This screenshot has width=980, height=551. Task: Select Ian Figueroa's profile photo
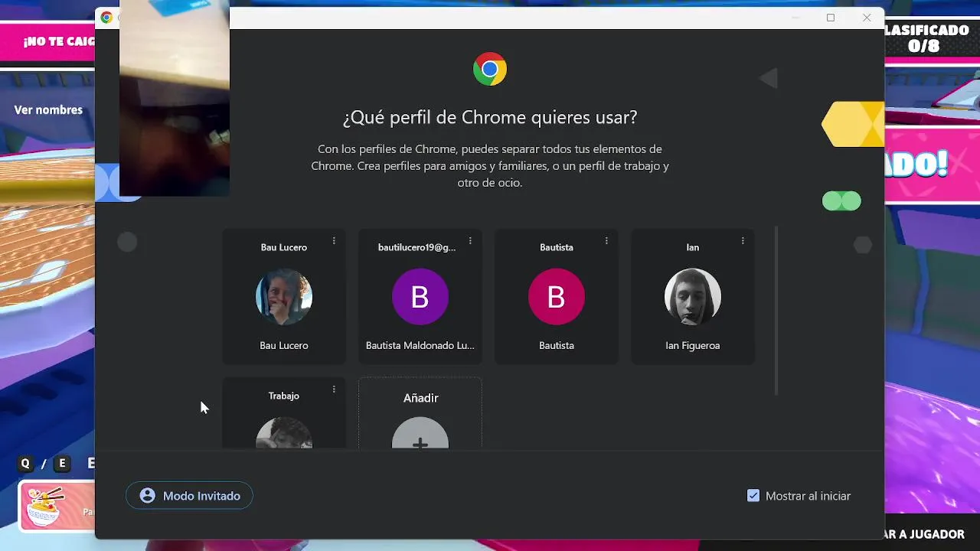[x=693, y=297]
